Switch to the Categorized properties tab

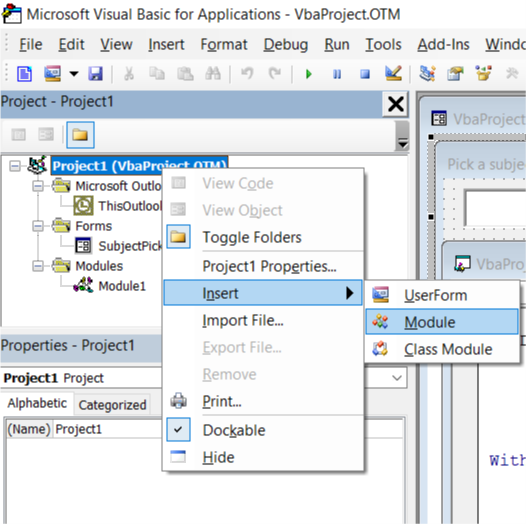click(112, 405)
